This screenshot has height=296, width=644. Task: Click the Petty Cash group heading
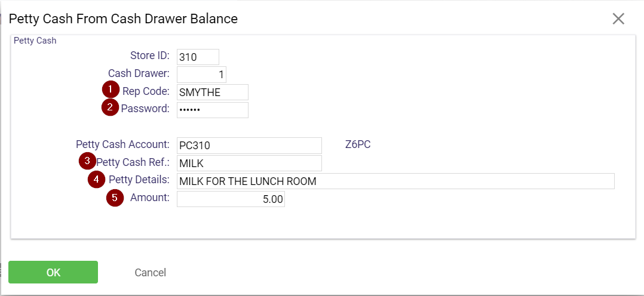[35, 41]
